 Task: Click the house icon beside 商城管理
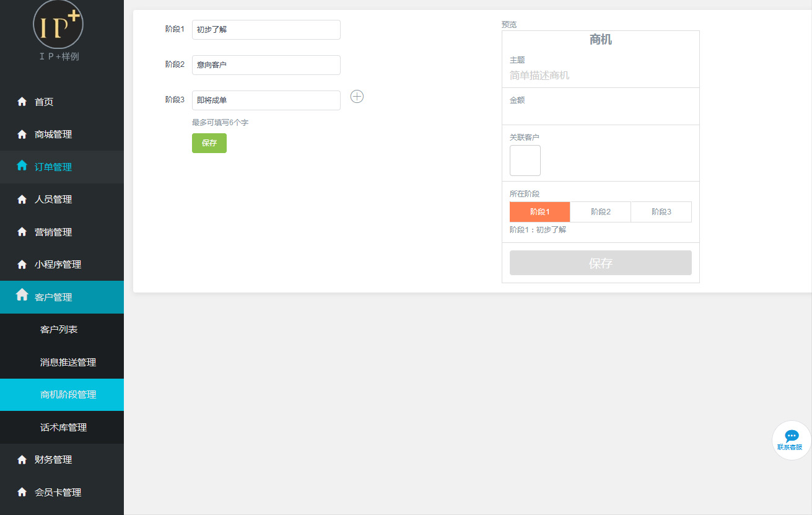point(22,134)
